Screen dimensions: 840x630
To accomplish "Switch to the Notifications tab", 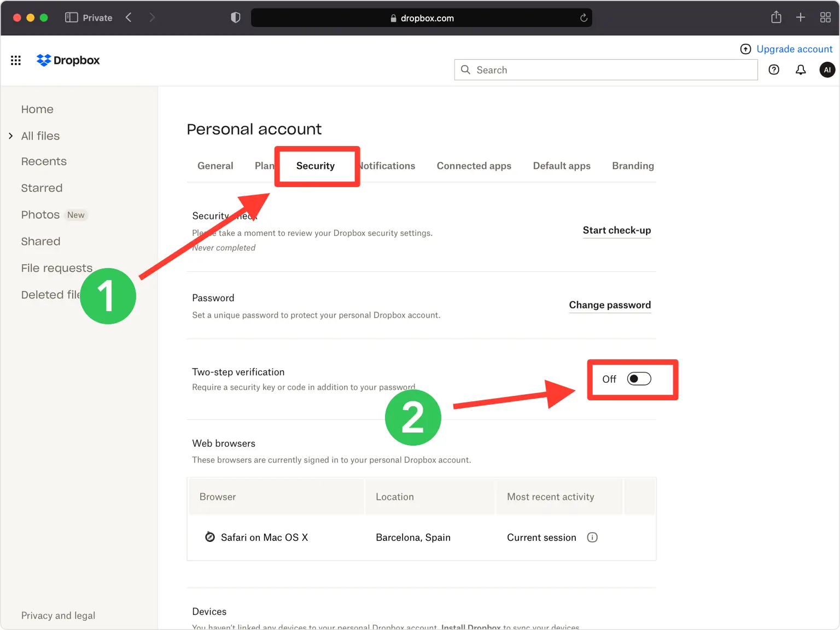I will pyautogui.click(x=387, y=166).
